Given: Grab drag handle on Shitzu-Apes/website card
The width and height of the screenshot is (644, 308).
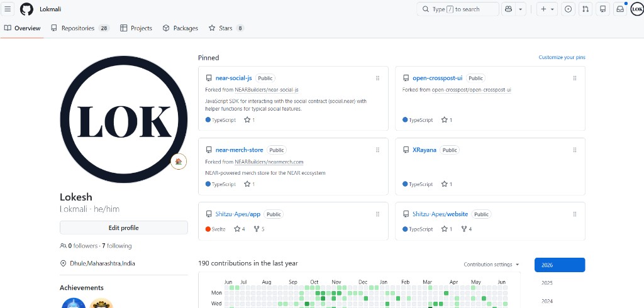Looking at the screenshot, I should click(x=575, y=214).
